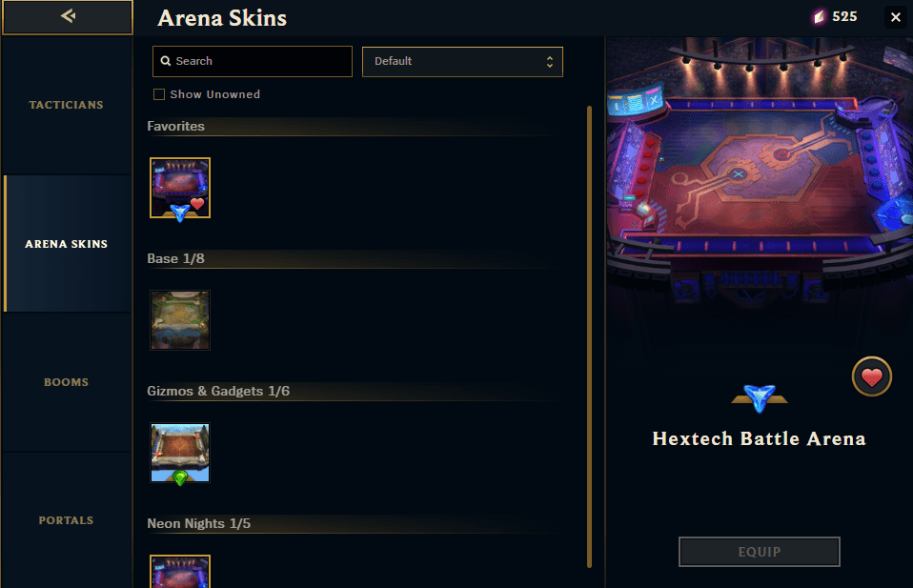This screenshot has height=588, width=913.
Task: Open the Default sort dropdown
Action: coord(462,62)
